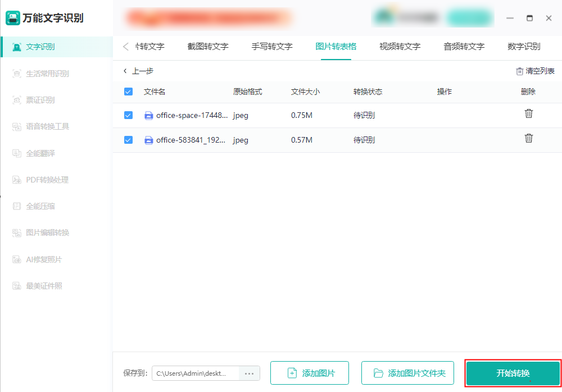Select the office-space-17448... file name
The width and height of the screenshot is (562, 392).
pos(192,115)
